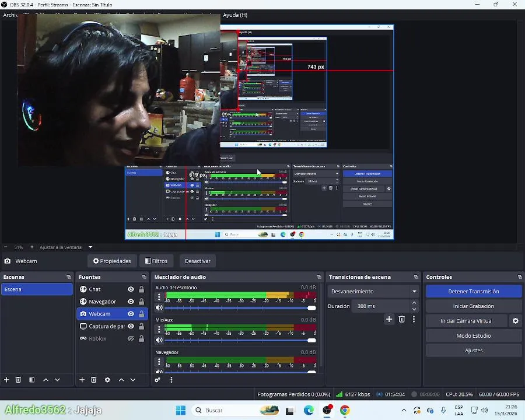
Task: Adjust Audio del escritorio volume slider
Action: pos(240,308)
